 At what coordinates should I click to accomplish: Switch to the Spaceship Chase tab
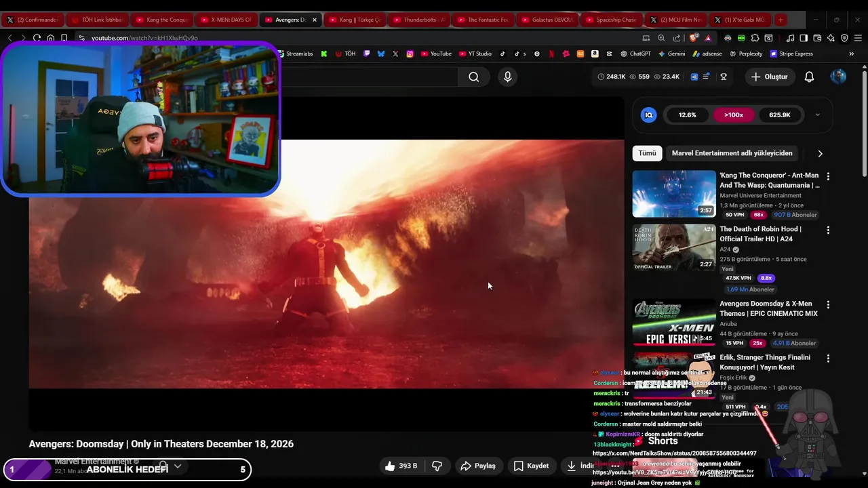pyautogui.click(x=612, y=20)
